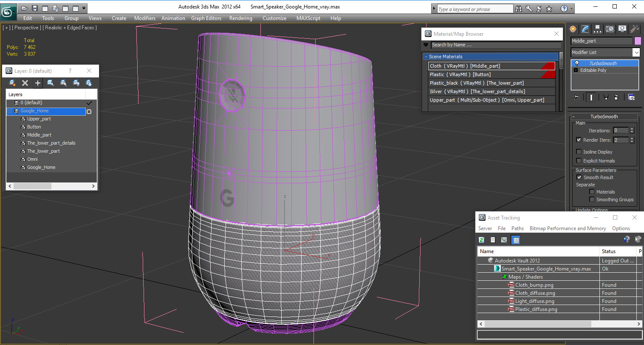
Task: Click Table View icon in Asset Tracking
Action: pos(516,240)
